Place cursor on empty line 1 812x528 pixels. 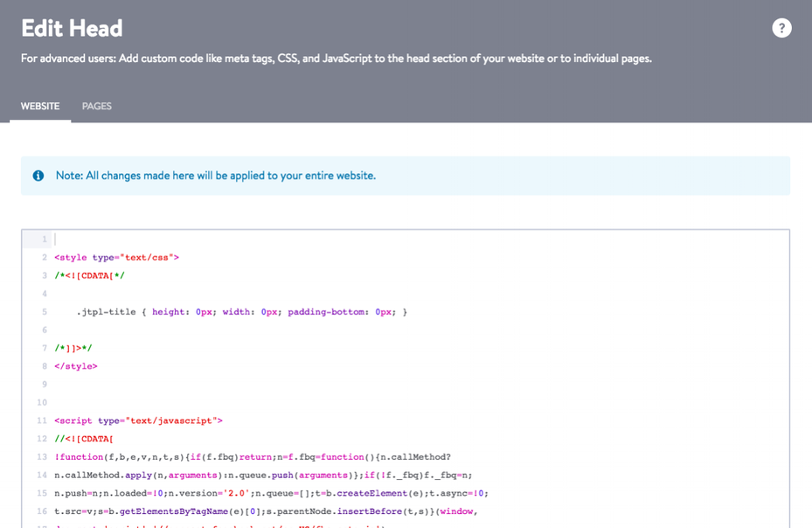420,239
